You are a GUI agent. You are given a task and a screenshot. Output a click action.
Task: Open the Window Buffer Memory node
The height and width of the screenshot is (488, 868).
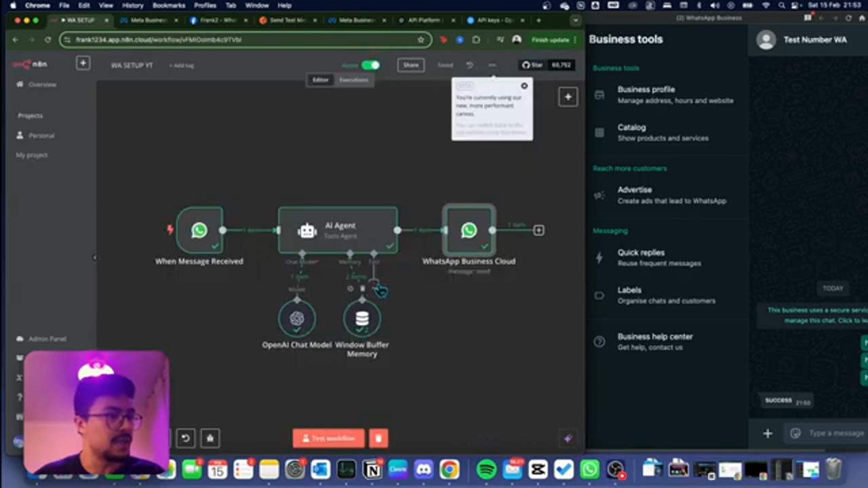click(x=362, y=319)
